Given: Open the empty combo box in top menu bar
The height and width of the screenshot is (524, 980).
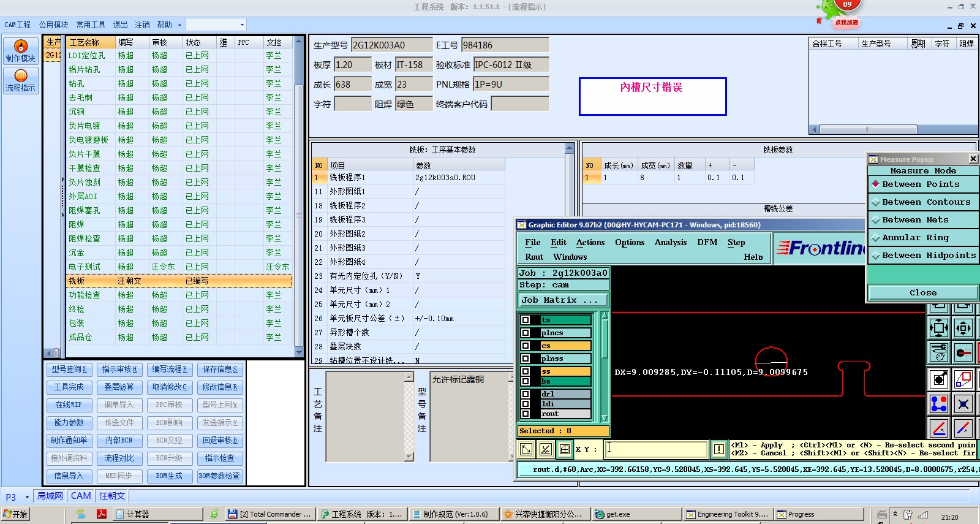Looking at the screenshot, I should pyautogui.click(x=216, y=25).
